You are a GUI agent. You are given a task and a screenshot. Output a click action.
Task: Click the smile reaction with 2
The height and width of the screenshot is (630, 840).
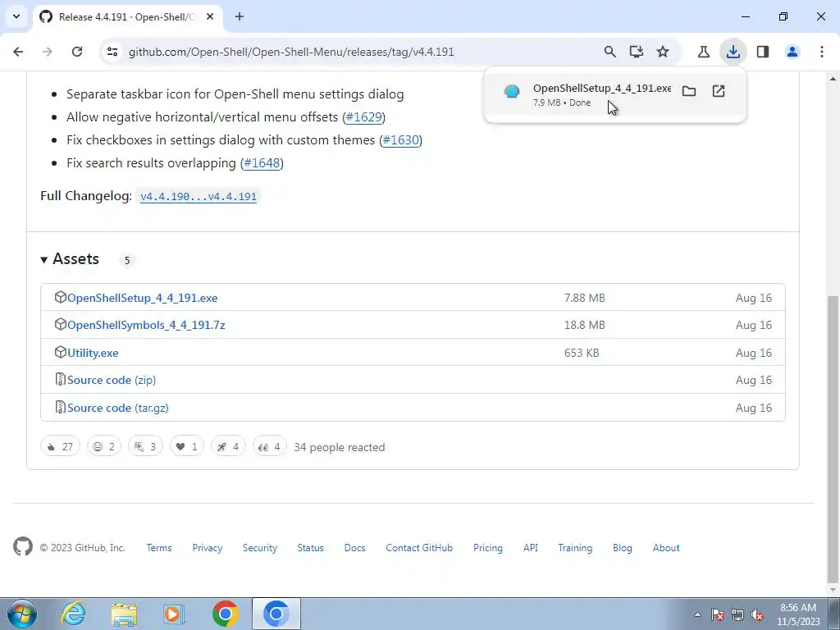click(104, 446)
